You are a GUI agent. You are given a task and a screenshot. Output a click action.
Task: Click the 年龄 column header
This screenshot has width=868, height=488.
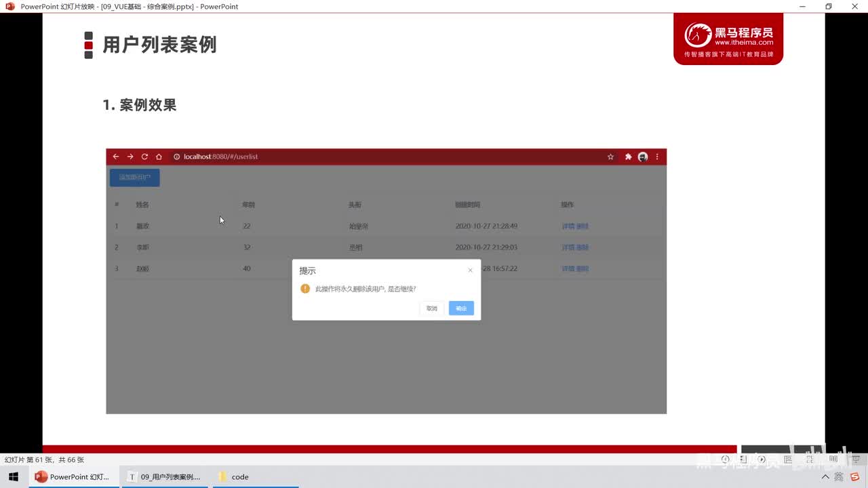(x=248, y=205)
